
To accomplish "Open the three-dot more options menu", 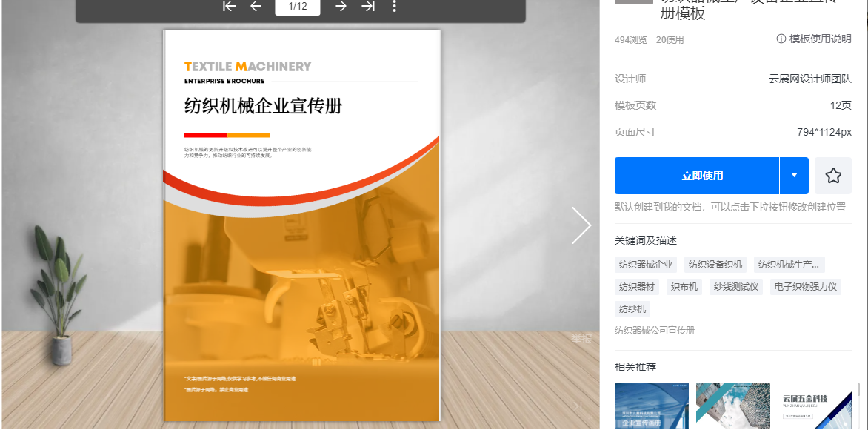I will [394, 6].
